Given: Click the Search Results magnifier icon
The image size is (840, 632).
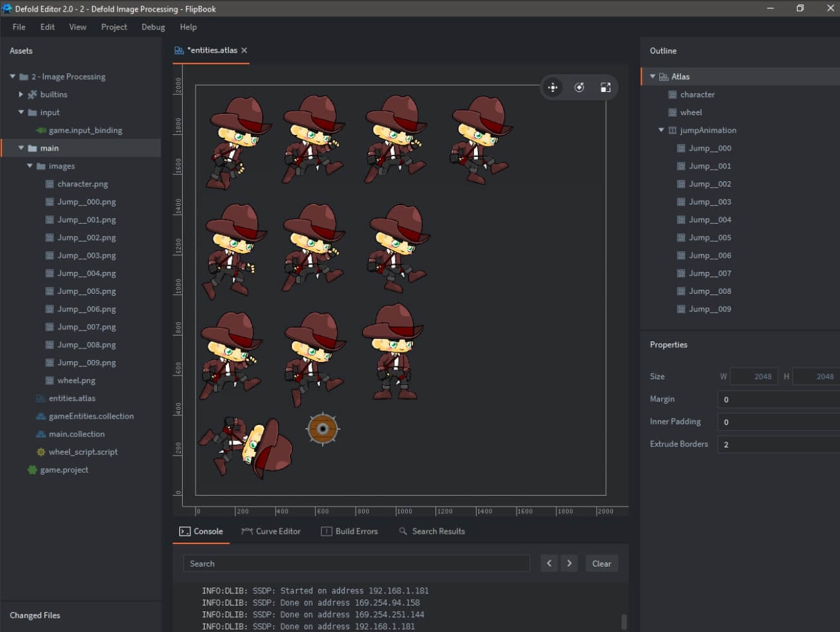Looking at the screenshot, I should (x=403, y=531).
